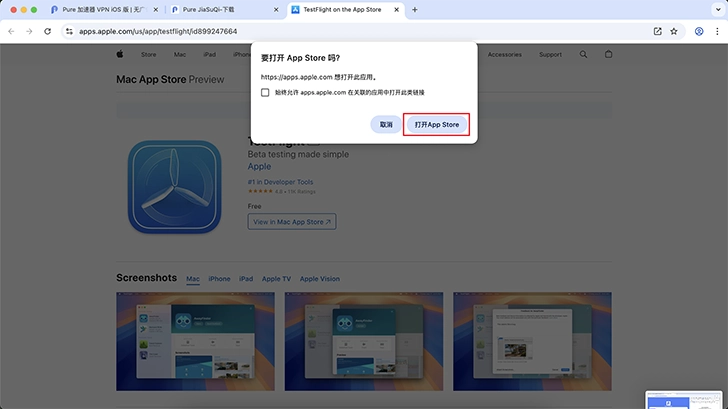The width and height of the screenshot is (728, 409).
Task: Click the search magnifier in Apple nav
Action: click(x=583, y=54)
